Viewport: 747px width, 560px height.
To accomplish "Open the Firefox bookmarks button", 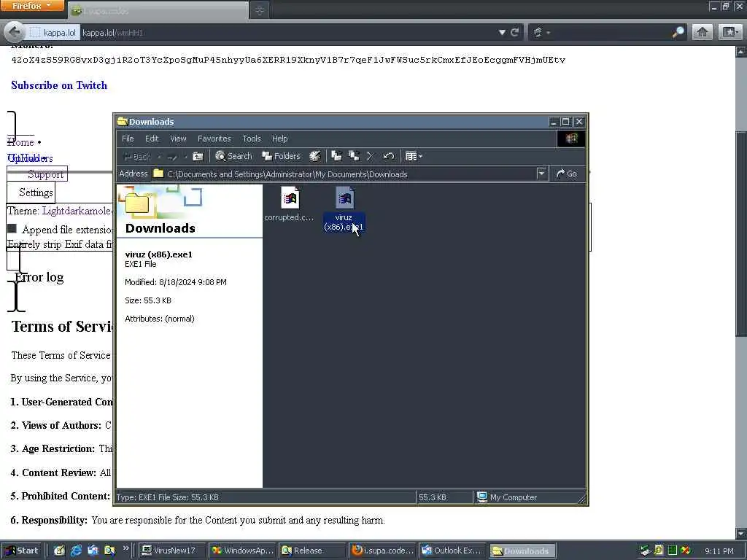I will pos(729,32).
